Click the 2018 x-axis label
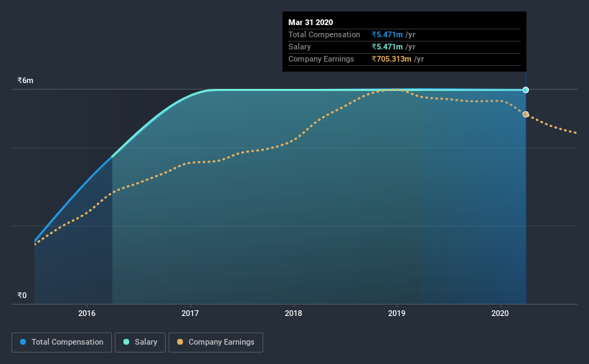589x364 pixels. tap(293, 313)
